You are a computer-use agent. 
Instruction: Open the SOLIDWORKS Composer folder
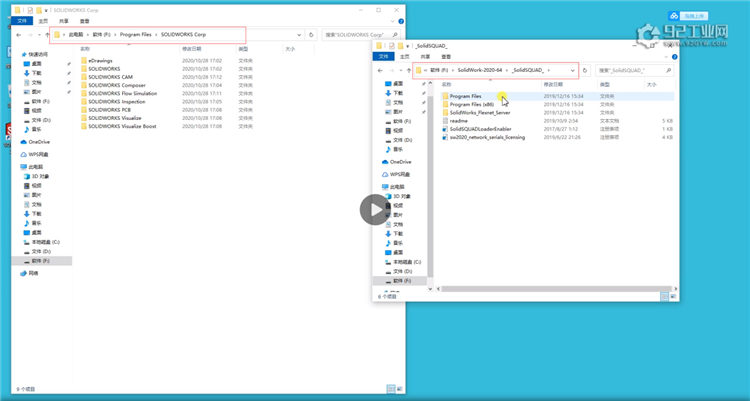pos(117,85)
